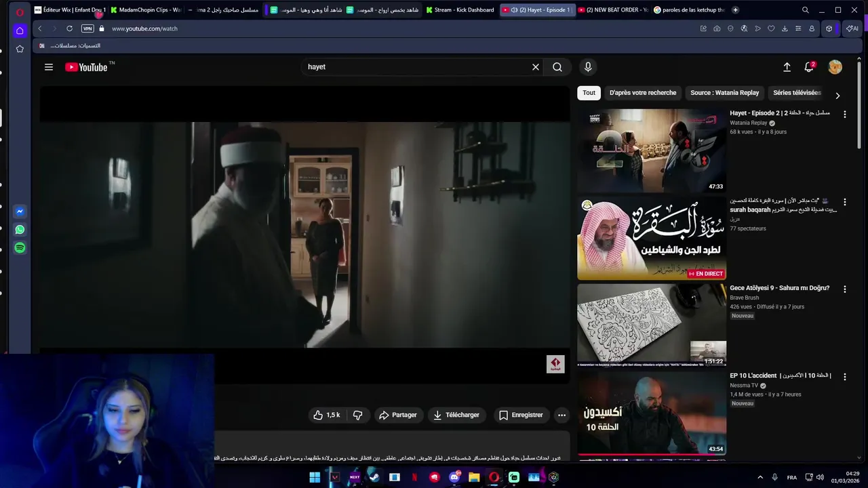This screenshot has height=488, width=868.
Task: Open WhatsApp in the Opera sidebar
Action: coord(20,230)
